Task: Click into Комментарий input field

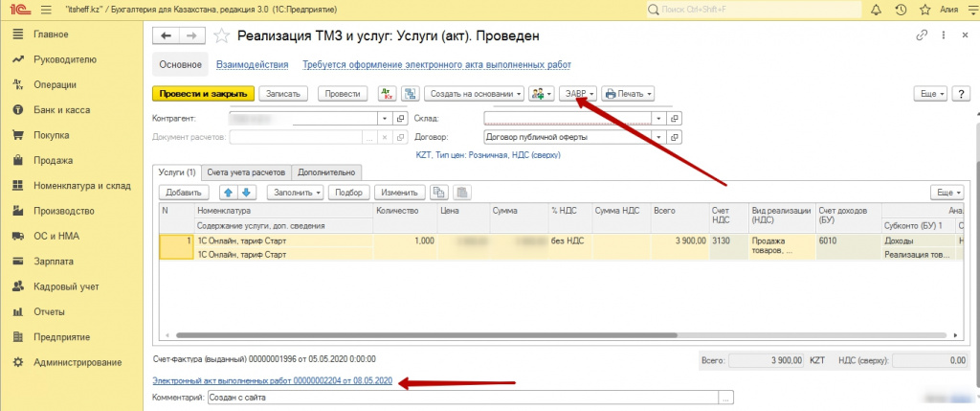Action: click(x=463, y=398)
